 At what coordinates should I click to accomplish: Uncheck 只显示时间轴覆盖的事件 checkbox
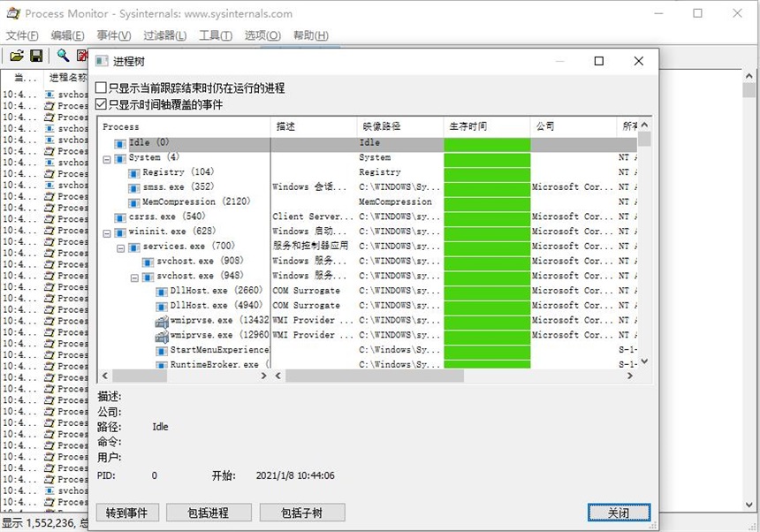101,104
